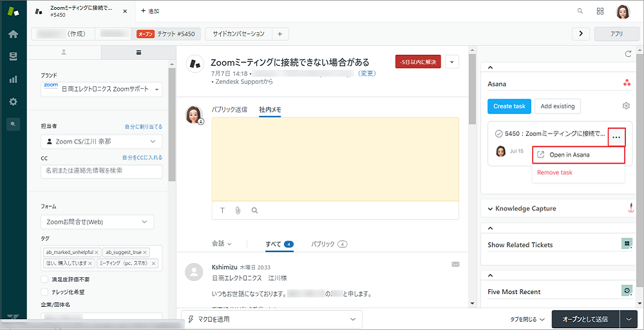This screenshot has width=644, height=330.
Task: Click the （変更） requester link
Action: point(366,73)
